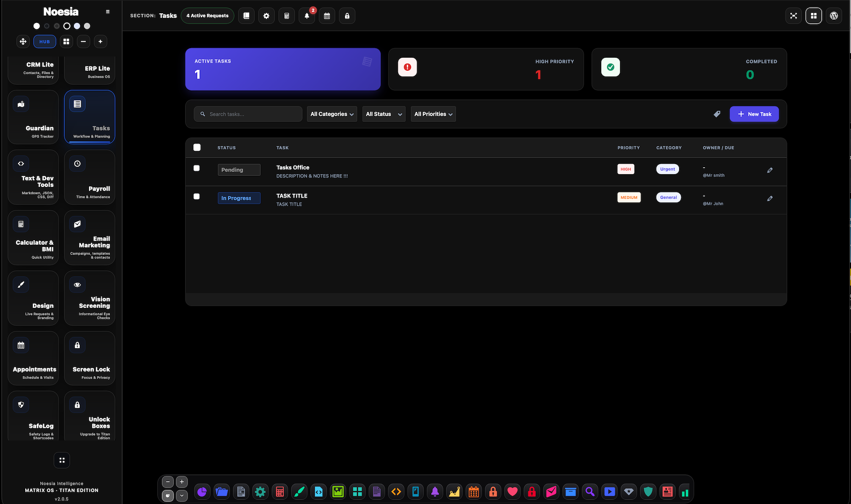Edit the Tasks Office row pencil icon

point(770,170)
